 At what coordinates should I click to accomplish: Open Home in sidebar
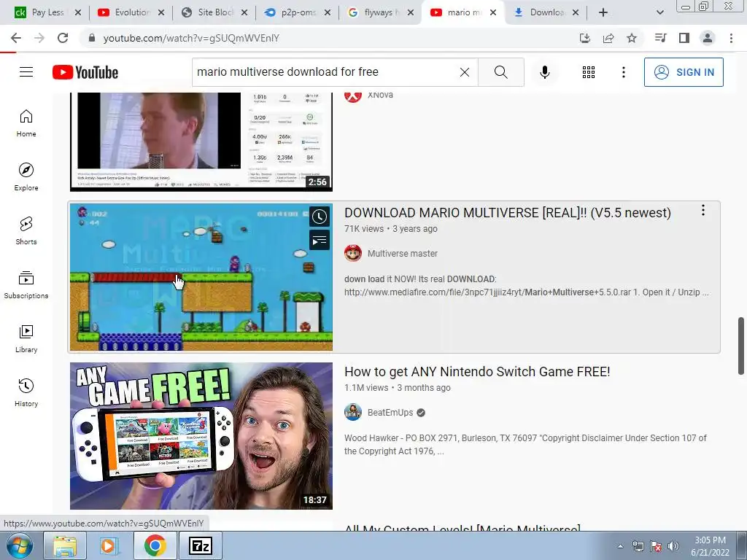click(x=26, y=123)
